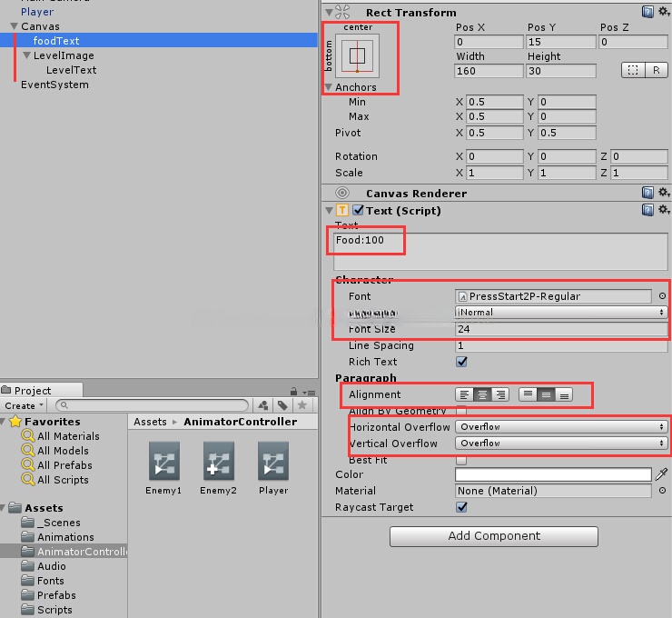Go to Assets in the breadcrumb path

150,422
